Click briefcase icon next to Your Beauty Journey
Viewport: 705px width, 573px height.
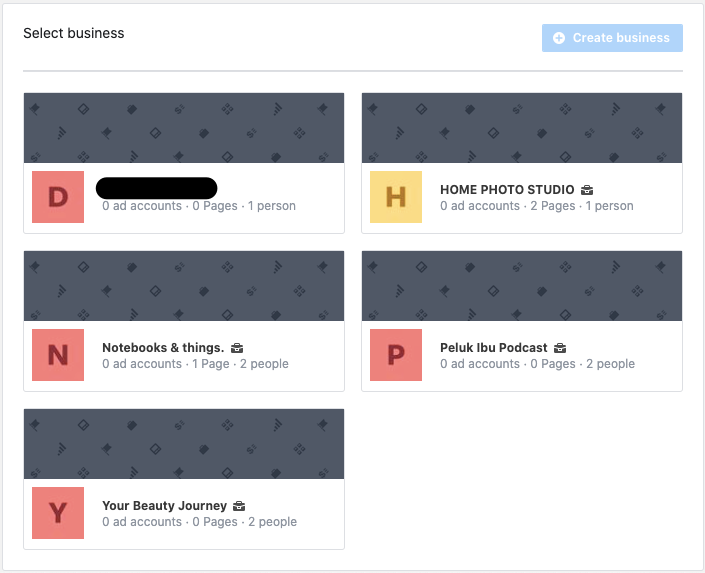click(x=239, y=506)
